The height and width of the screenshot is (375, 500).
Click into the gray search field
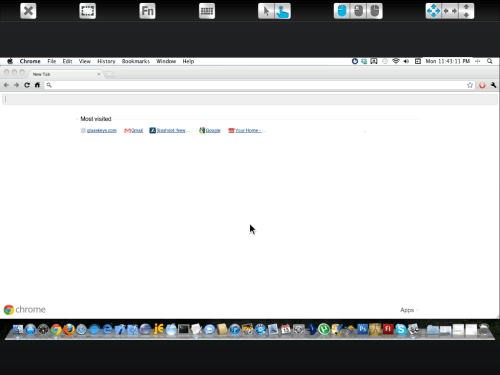pyautogui.click(x=250, y=99)
